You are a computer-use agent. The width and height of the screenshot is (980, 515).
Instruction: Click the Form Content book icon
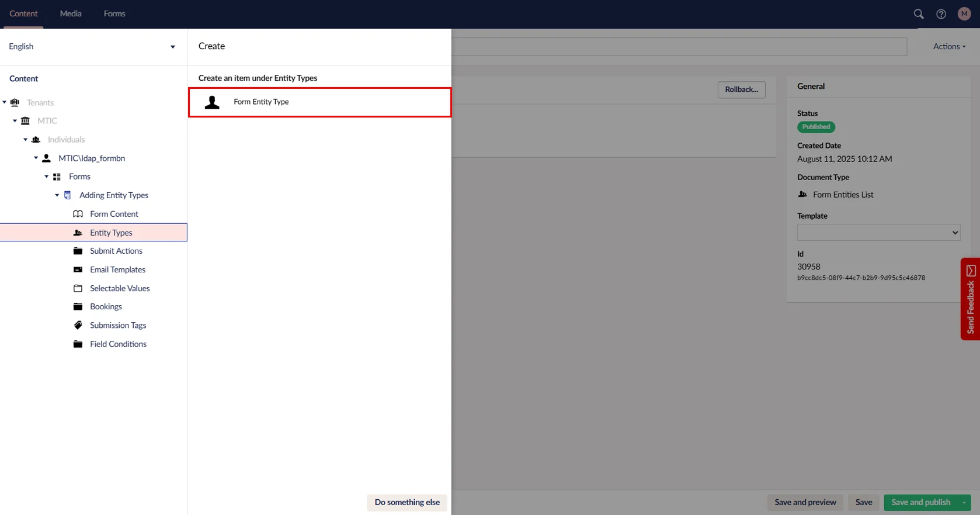click(x=78, y=214)
